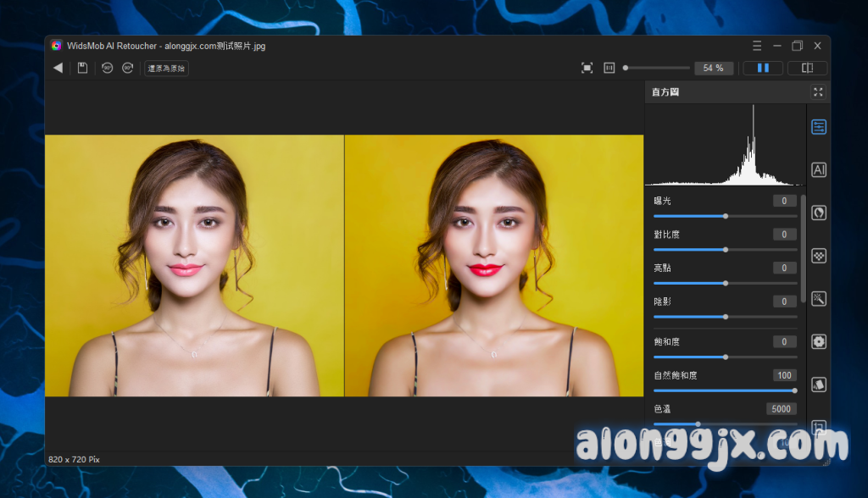Click the back arrow in the toolbar
Image resolution: width=868 pixels, height=498 pixels.
pyautogui.click(x=58, y=68)
